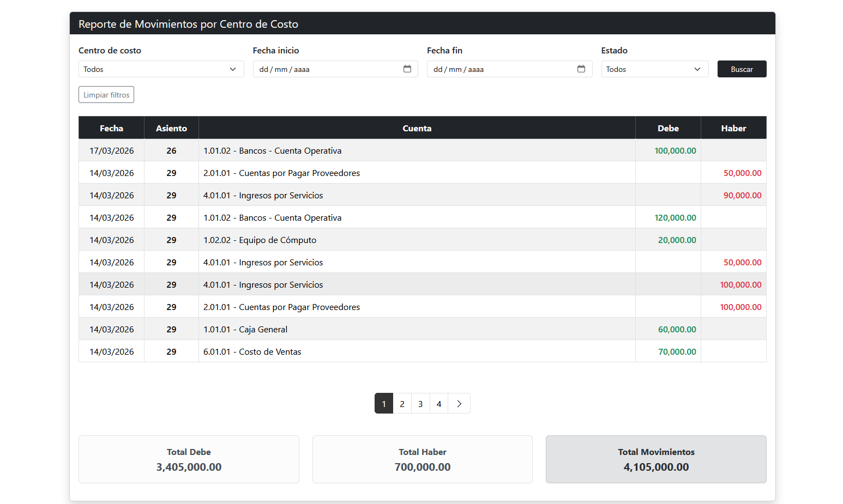The width and height of the screenshot is (843, 504).
Task: Click Limpiar filtros button
Action: click(106, 95)
